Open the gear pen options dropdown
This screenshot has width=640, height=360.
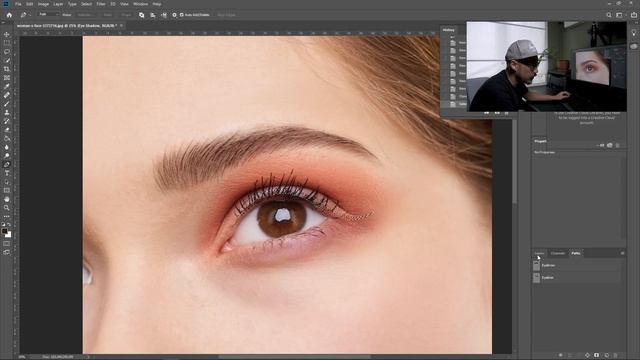174,15
